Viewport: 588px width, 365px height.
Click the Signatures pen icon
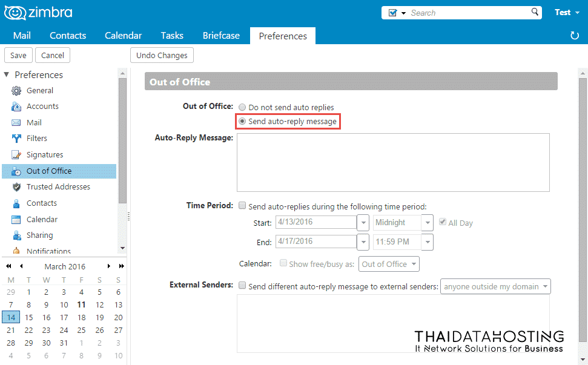point(16,155)
